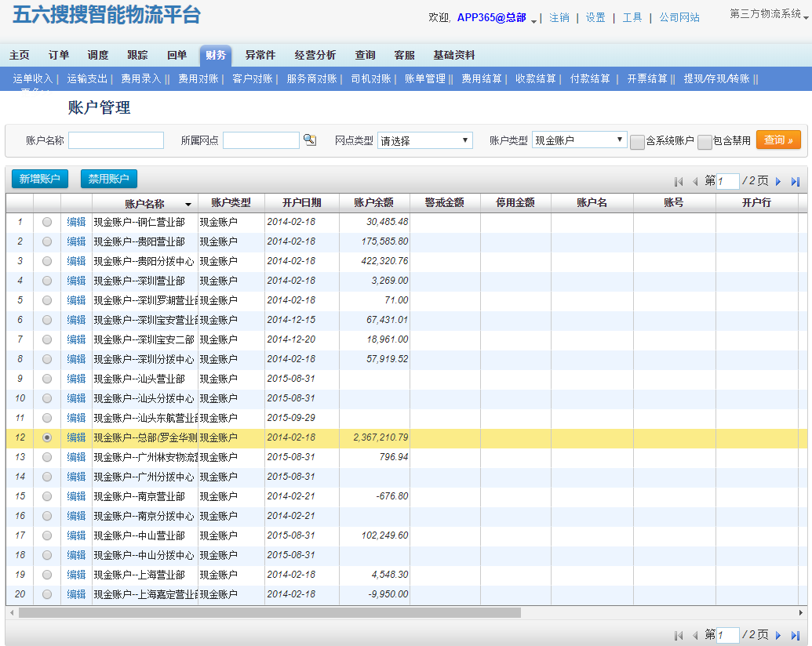
Task: Click the horizontal scrollbar thumb of the table
Action: tap(270, 613)
